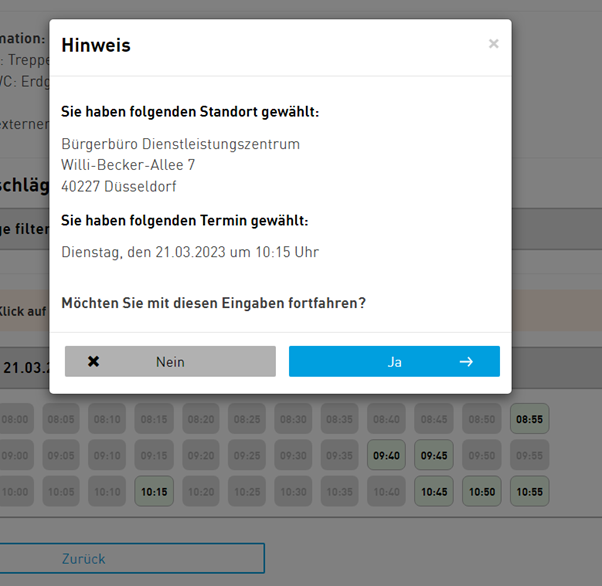Click heading Sie haben folgenden Standort gewählt
This screenshot has width=602, height=586.
pyautogui.click(x=190, y=112)
